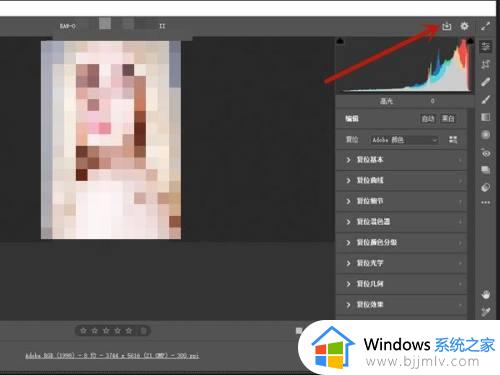Set rating to five stars
The height and width of the screenshot is (375, 500).
129,331
